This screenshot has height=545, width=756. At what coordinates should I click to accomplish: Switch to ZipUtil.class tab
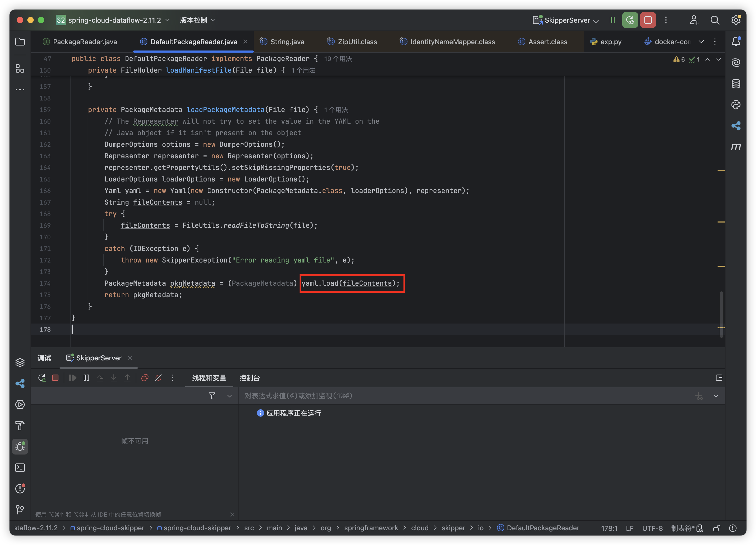click(352, 42)
